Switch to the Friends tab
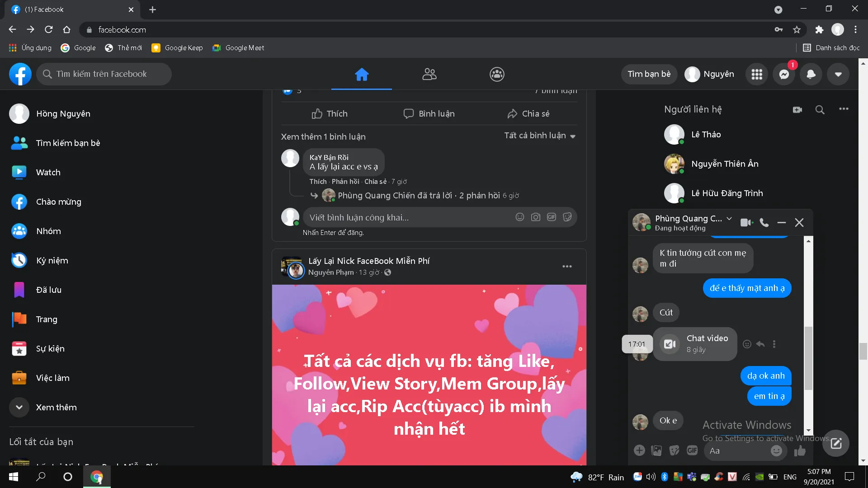The width and height of the screenshot is (868, 488). [429, 74]
